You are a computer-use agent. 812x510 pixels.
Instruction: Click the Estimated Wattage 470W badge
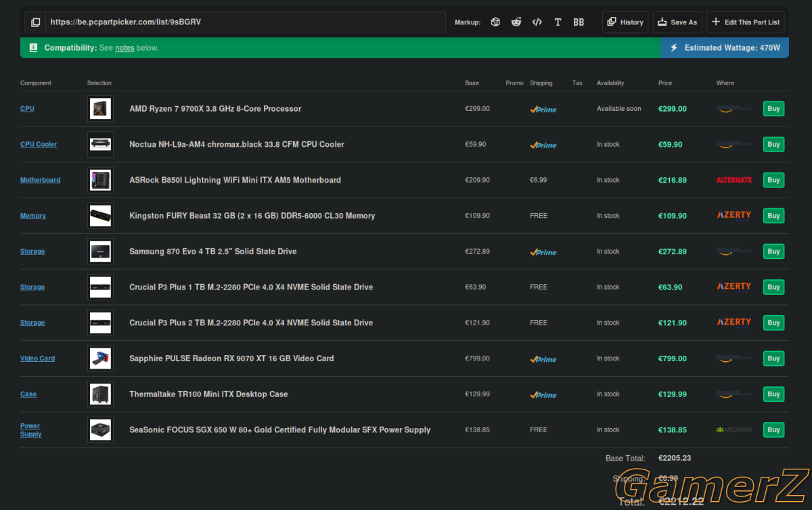[724, 48]
